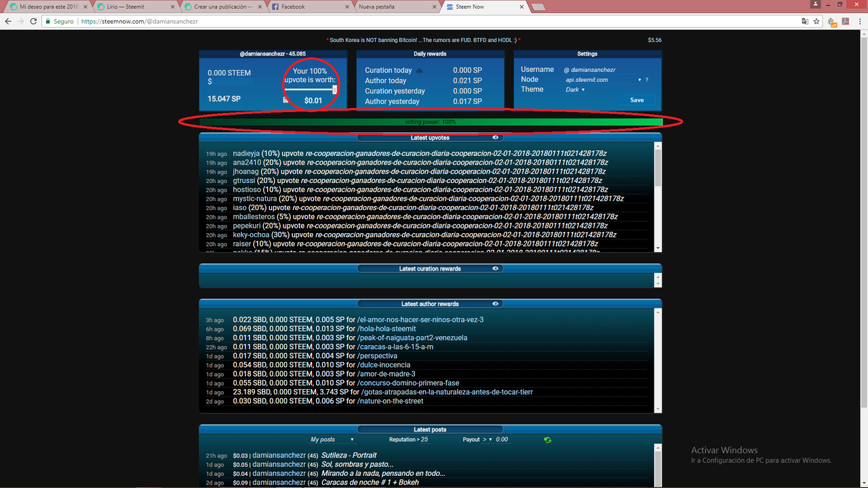868x488 pixels.
Task: Toggle the eye icon on Latest curation rewards
Action: pos(496,268)
